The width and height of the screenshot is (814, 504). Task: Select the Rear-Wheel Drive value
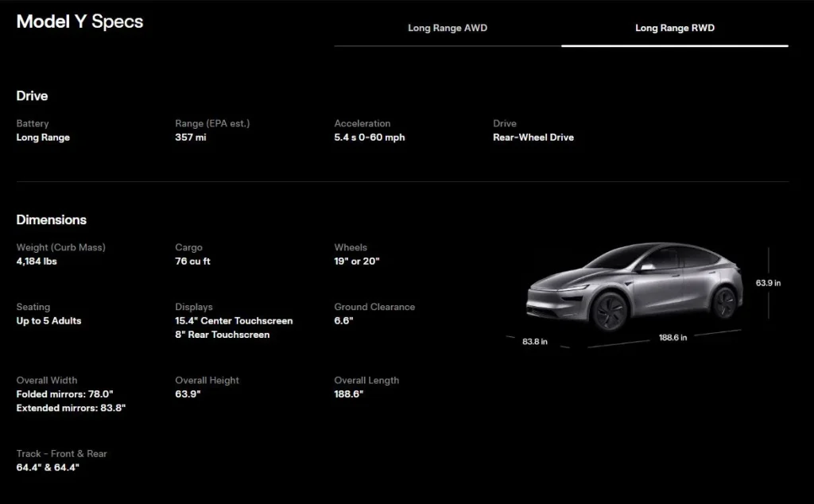click(x=533, y=138)
